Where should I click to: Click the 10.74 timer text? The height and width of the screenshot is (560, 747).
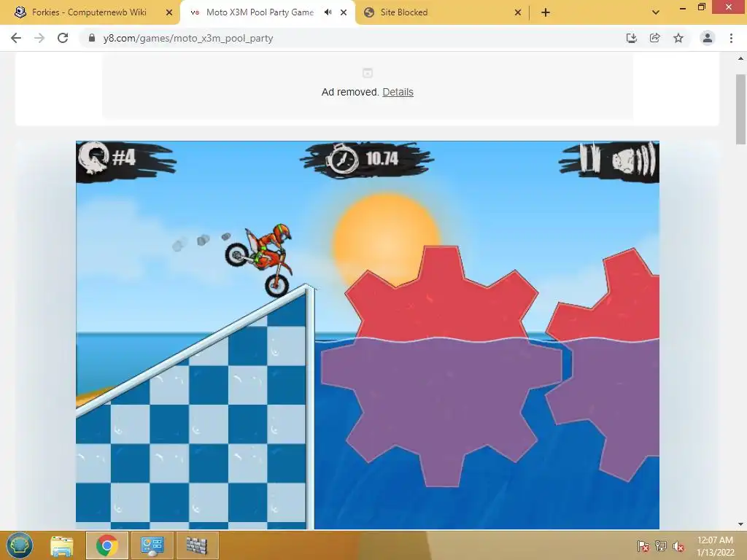pyautogui.click(x=382, y=158)
